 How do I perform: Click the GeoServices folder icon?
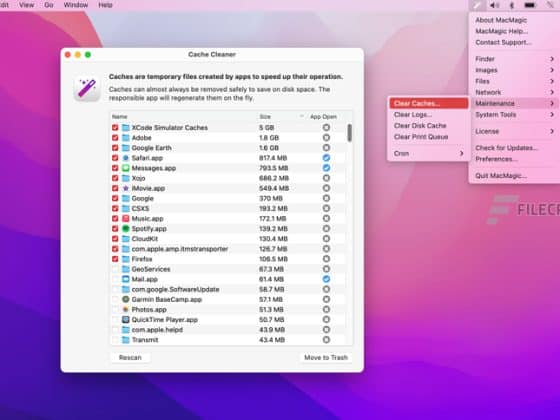125,269
